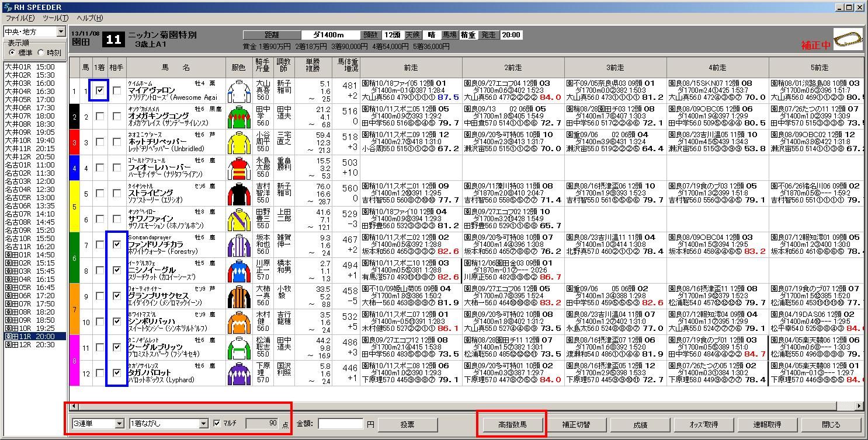Click the purple diamond silks icon for タガノバロット
The height and width of the screenshot is (440, 868).
239,373
